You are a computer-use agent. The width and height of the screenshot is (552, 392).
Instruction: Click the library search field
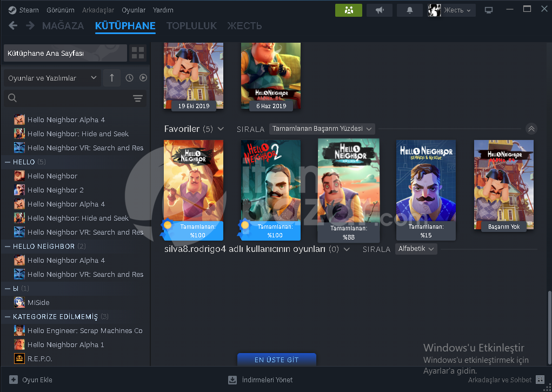pyautogui.click(x=75, y=98)
